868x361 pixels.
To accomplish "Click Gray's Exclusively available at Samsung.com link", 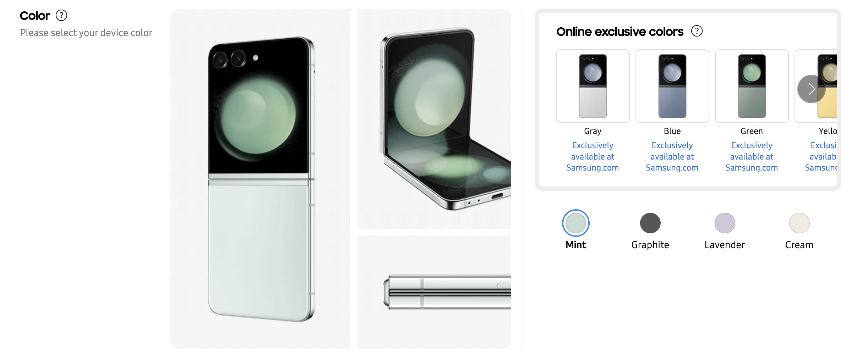I will 593,156.
